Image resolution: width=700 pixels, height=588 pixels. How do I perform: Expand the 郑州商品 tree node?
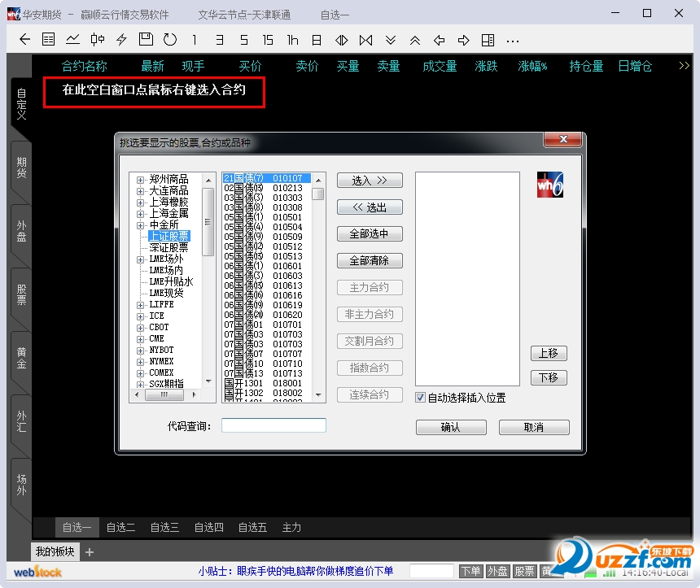coord(140,180)
